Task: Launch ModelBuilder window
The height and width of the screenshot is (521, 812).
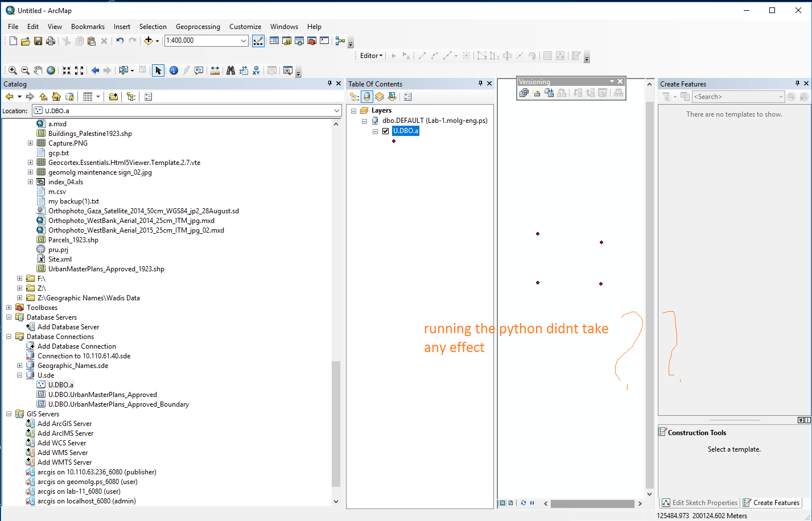Action: point(340,41)
